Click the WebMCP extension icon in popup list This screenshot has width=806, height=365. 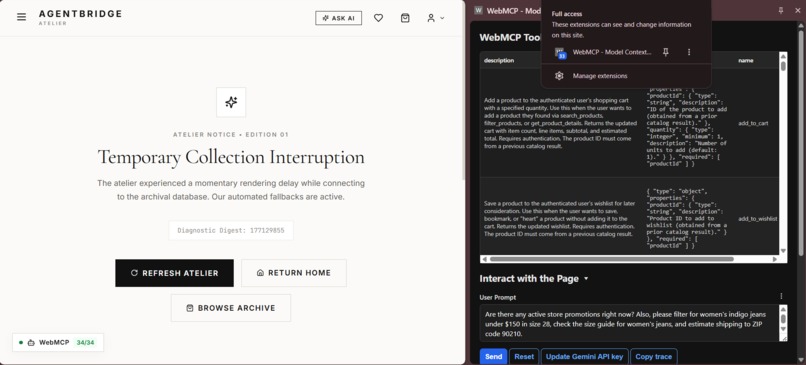[x=560, y=52]
